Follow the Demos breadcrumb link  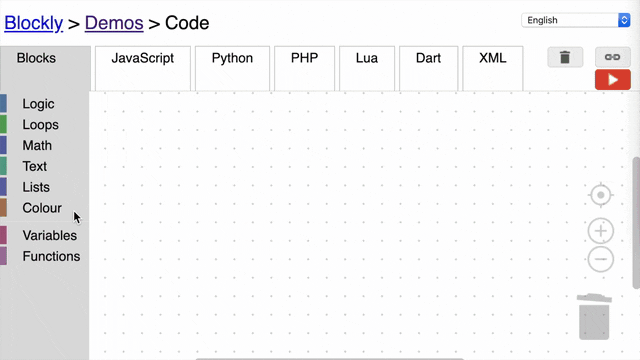114,23
